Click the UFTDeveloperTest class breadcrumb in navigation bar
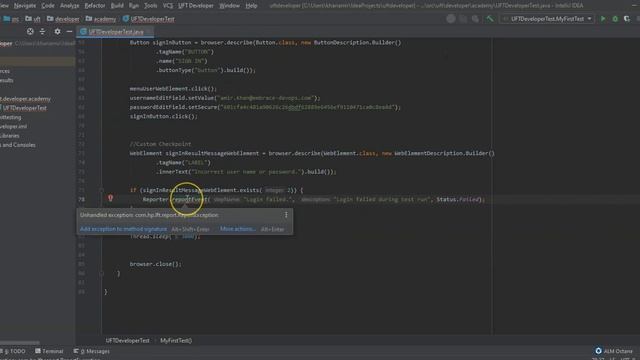Viewport: 640px width, 360px height. click(x=149, y=19)
